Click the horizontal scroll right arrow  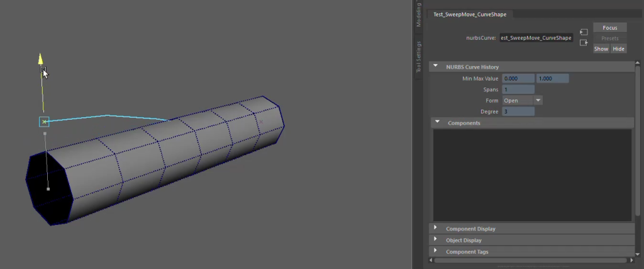coord(631,260)
